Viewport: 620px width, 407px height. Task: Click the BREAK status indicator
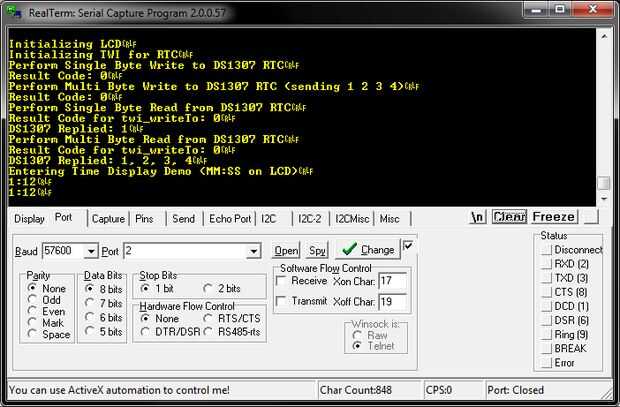coord(547,348)
